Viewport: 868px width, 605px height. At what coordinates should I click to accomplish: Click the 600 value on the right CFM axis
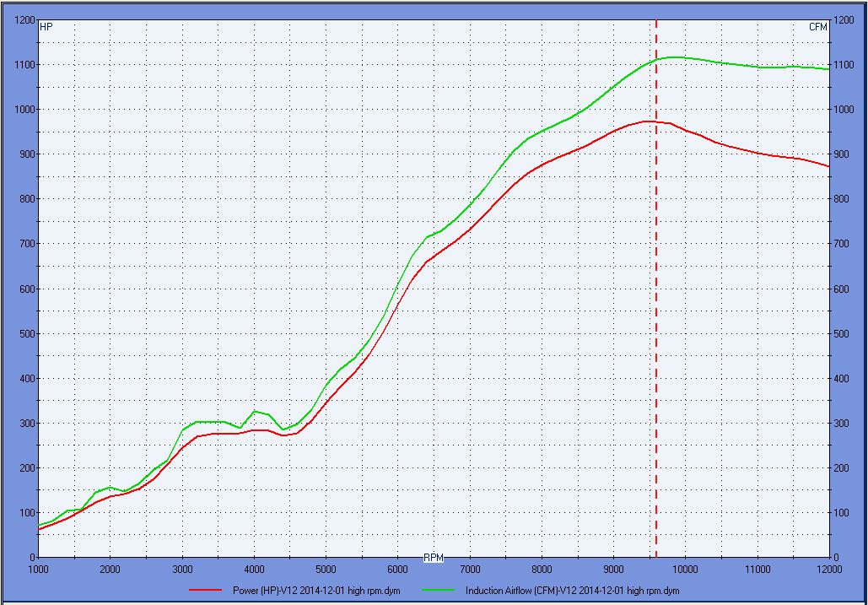[842, 289]
